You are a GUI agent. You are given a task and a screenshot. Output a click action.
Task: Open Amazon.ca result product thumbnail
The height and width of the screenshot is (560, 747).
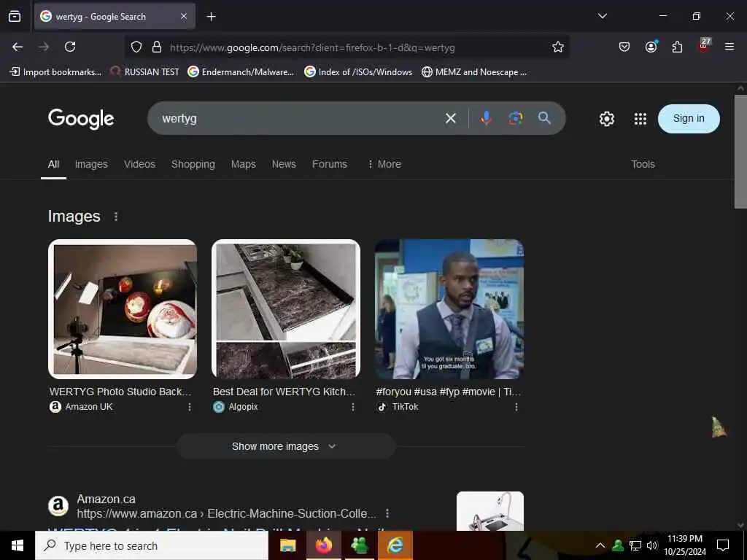coord(489,511)
